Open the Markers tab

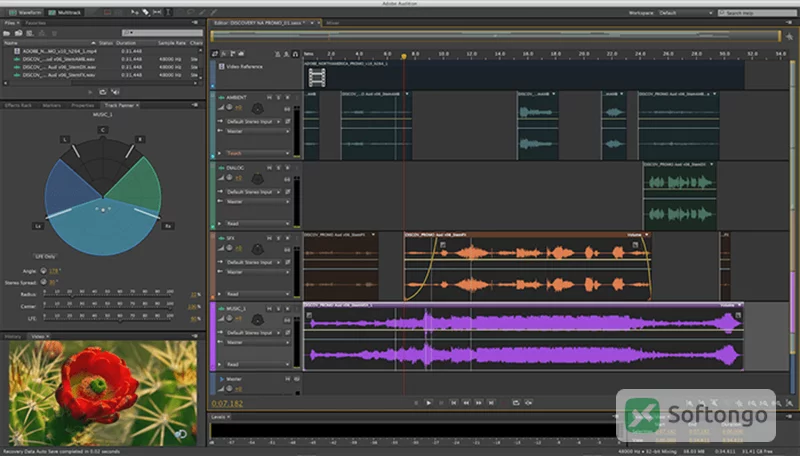[x=52, y=106]
